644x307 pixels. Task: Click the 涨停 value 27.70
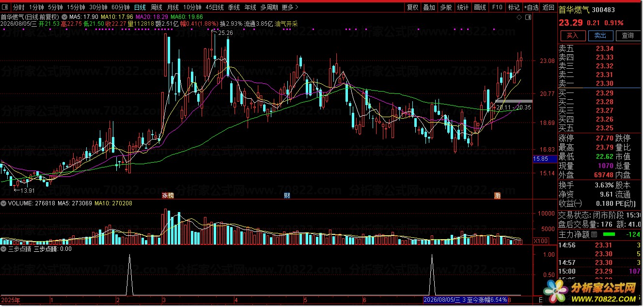pyautogui.click(x=604, y=138)
